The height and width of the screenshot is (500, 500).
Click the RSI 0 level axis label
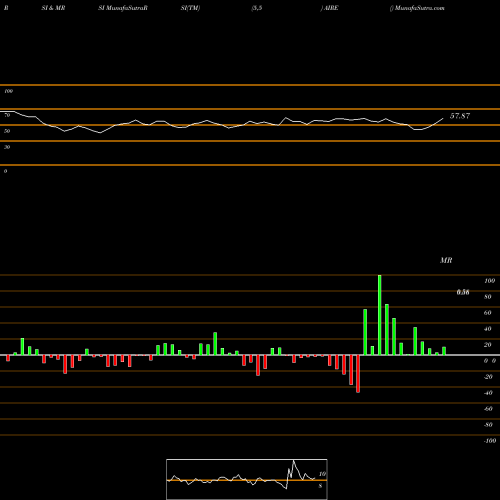(x=5, y=171)
